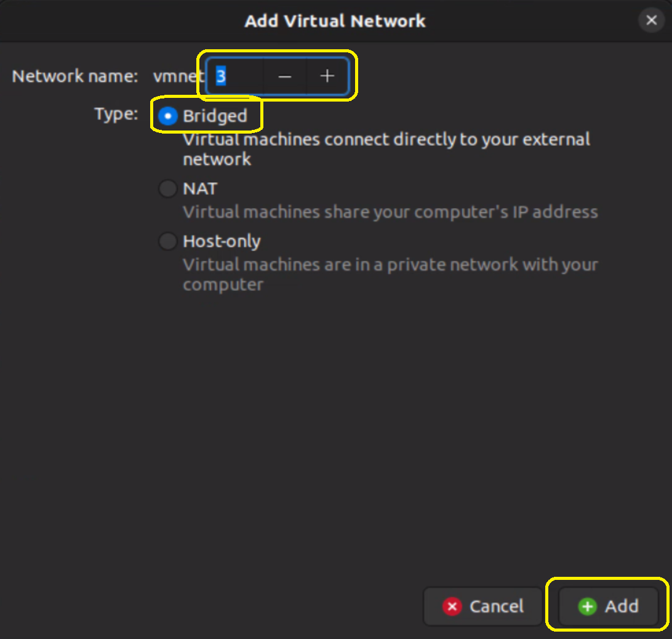Cancel adding the virtual network
This screenshot has width=672, height=639.
click(482, 606)
